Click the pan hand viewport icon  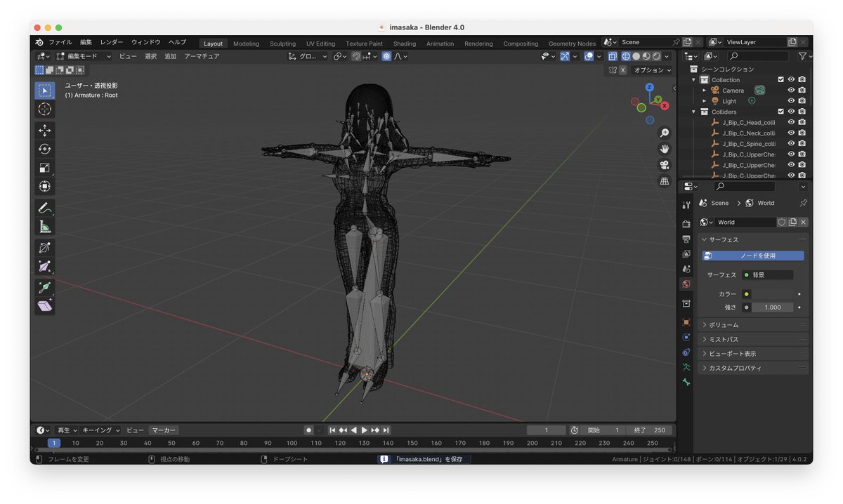[x=664, y=149]
